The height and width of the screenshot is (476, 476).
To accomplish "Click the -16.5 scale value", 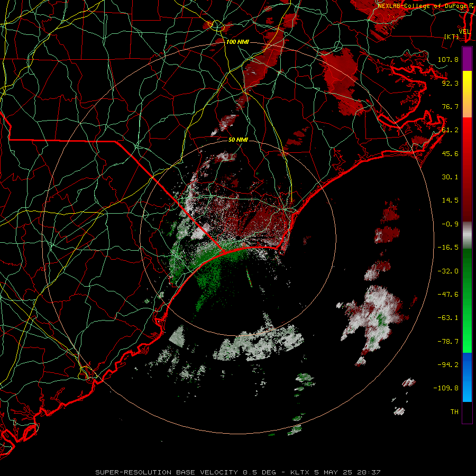I will [x=448, y=248].
